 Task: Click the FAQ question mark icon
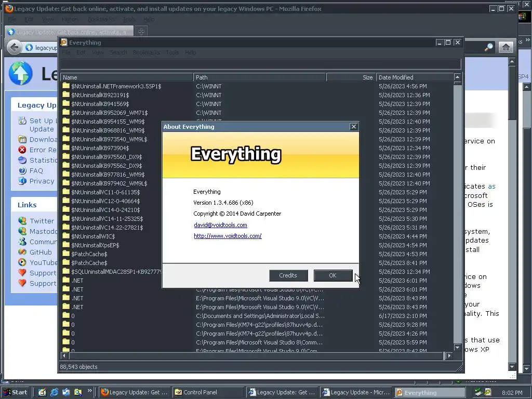click(x=22, y=170)
